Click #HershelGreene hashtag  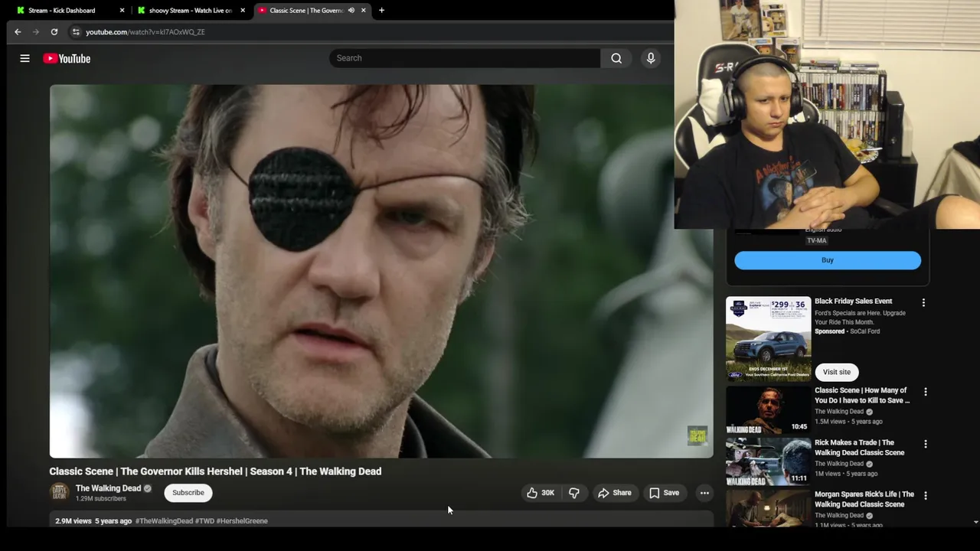pyautogui.click(x=242, y=521)
